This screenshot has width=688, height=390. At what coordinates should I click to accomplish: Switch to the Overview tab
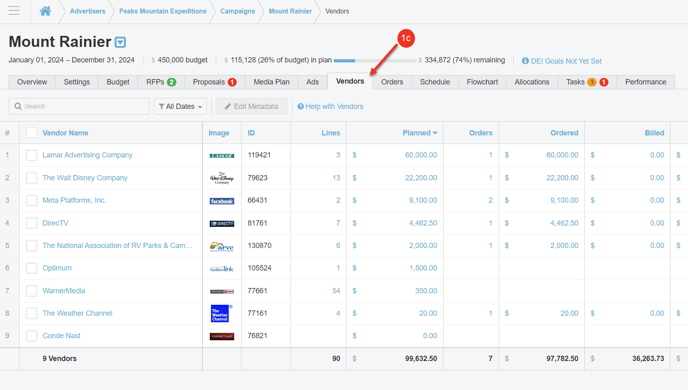pyautogui.click(x=32, y=82)
